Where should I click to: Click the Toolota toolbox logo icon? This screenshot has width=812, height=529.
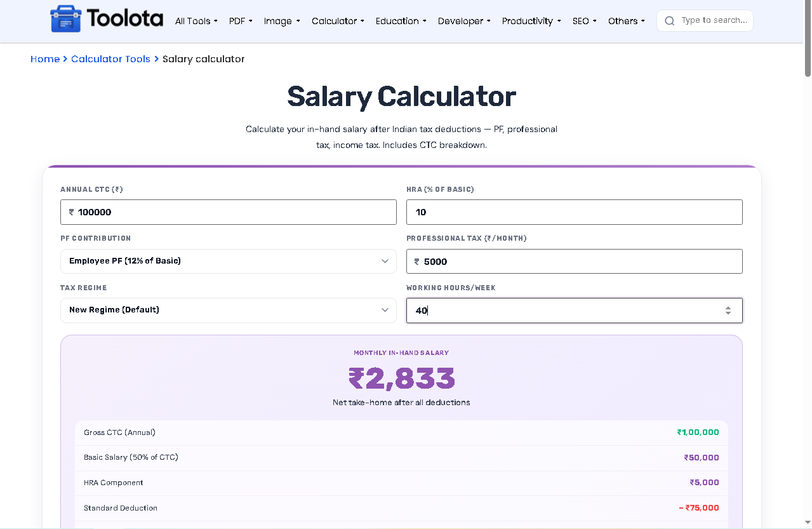click(x=66, y=19)
